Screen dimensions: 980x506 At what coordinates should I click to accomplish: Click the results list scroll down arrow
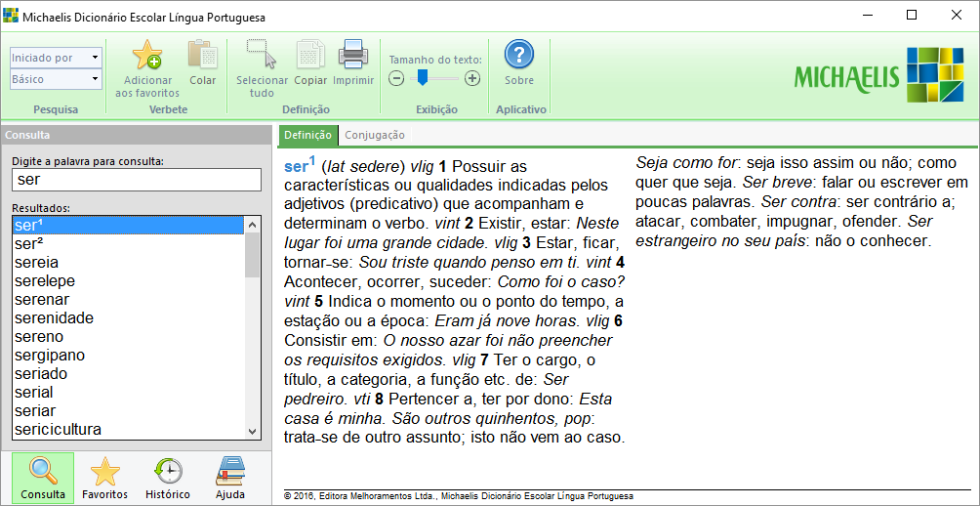252,432
